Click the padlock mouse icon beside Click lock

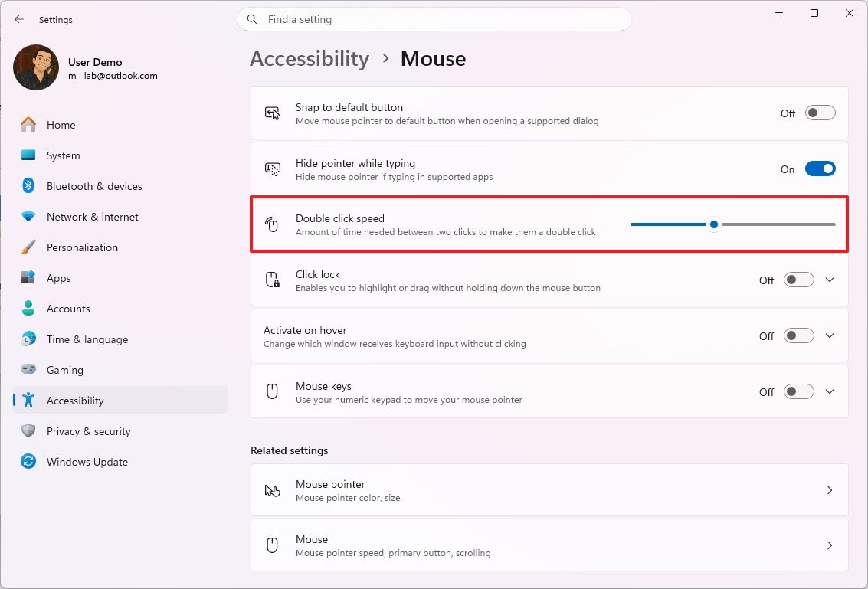[272, 280]
